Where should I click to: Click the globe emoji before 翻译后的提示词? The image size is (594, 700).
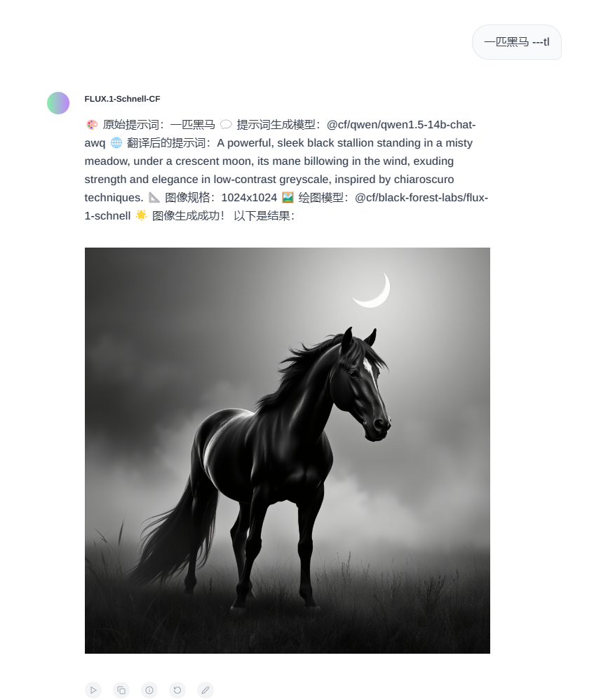click(116, 143)
